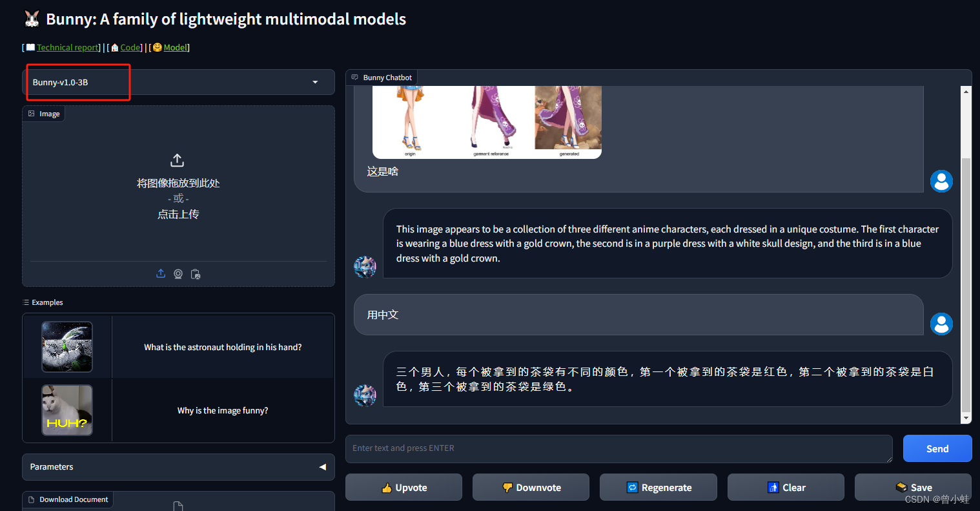Send the message with Send button
The height and width of the screenshot is (511, 980).
(x=937, y=448)
